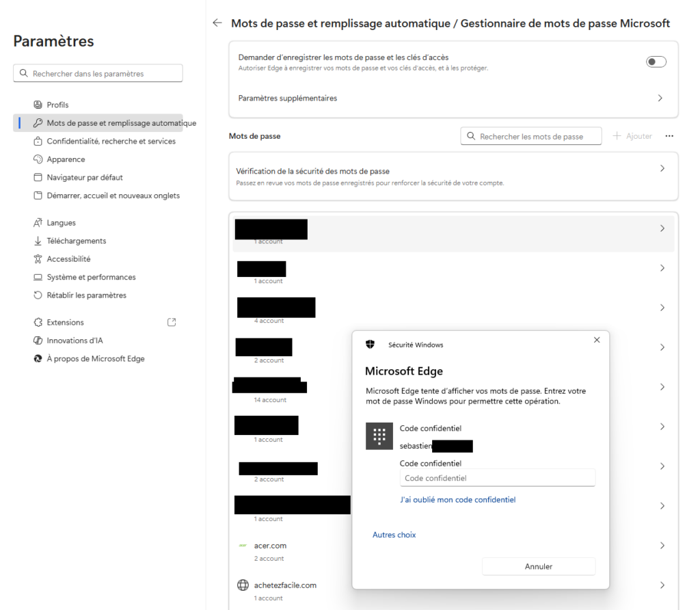The height and width of the screenshot is (610, 700).
Task: Focus the Code confidentiel input field
Action: click(498, 478)
